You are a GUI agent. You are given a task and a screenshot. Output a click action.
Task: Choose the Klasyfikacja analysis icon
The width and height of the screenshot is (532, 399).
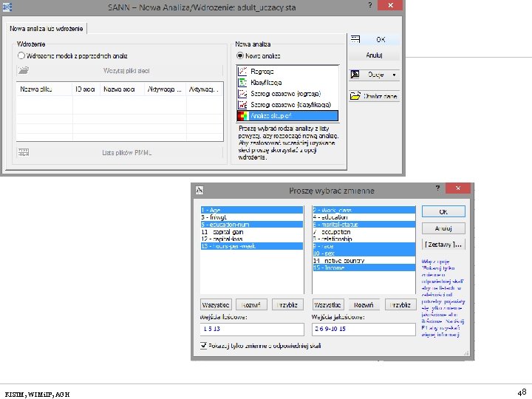tap(242, 83)
